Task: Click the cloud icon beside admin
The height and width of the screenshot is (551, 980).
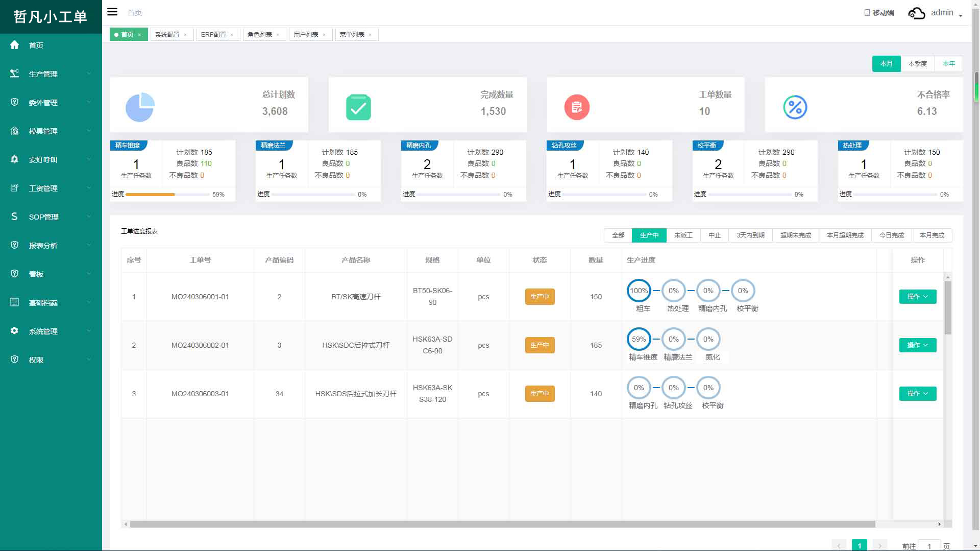Action: point(916,13)
